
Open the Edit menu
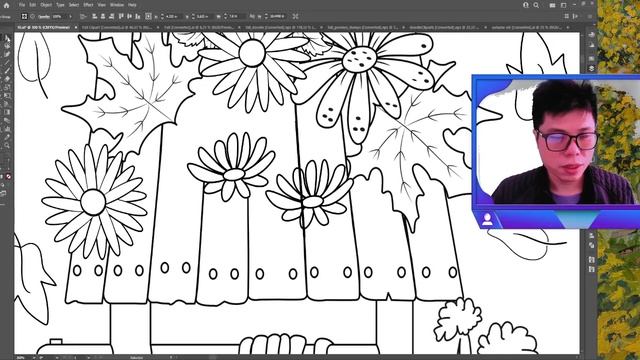33,5
